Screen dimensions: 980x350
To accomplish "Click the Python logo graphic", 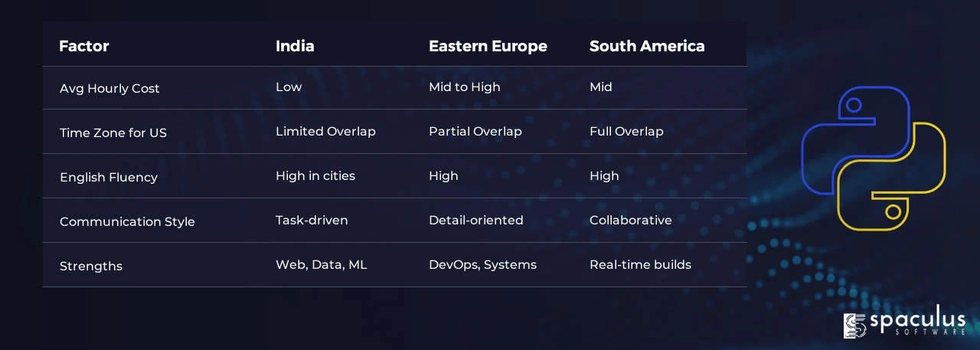I will point(874,158).
